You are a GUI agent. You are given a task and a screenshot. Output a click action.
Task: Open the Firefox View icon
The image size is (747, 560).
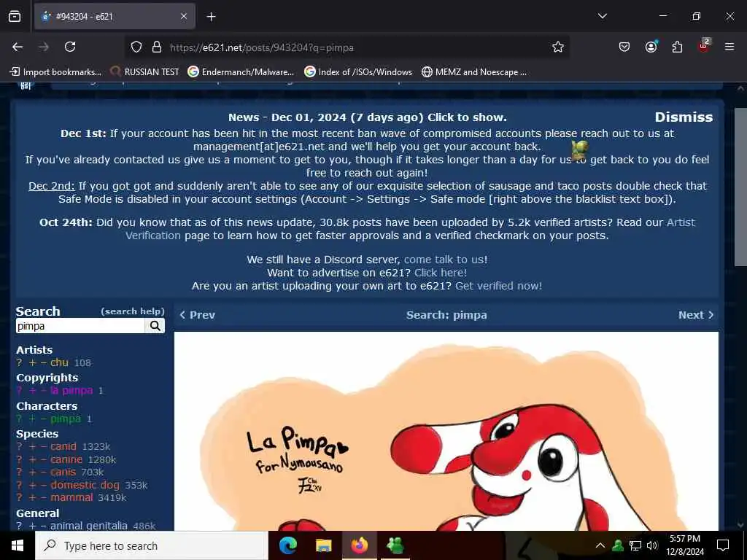tap(15, 17)
